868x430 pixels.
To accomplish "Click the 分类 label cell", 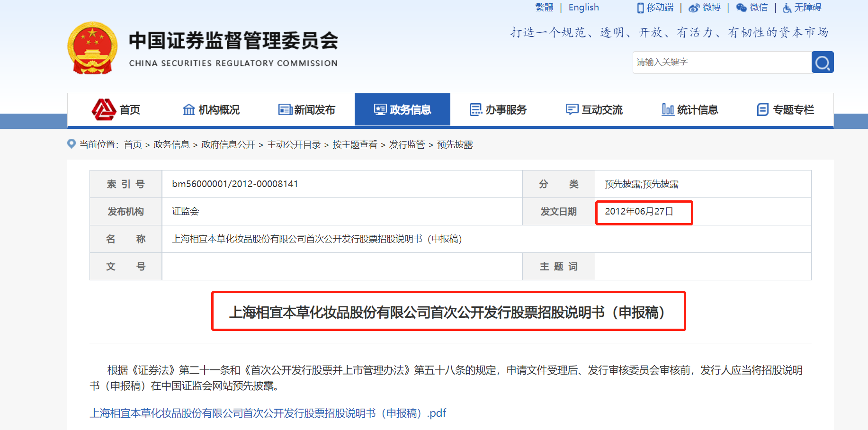I will tap(559, 184).
